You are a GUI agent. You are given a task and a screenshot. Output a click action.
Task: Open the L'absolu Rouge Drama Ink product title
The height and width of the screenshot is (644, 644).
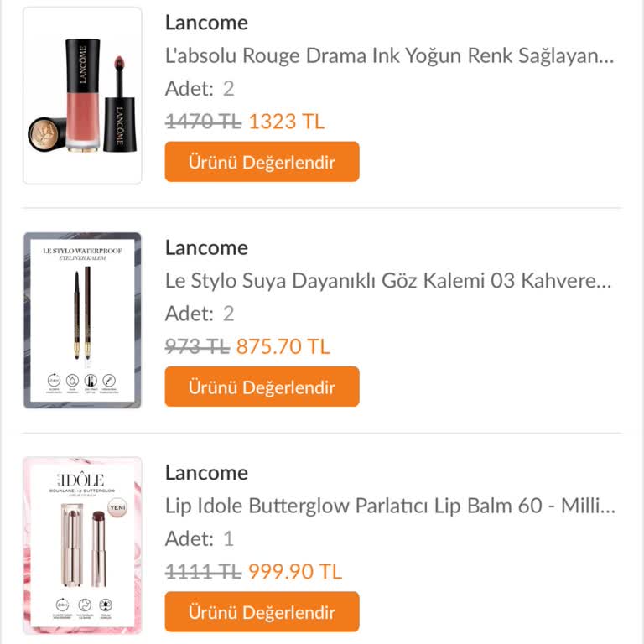coord(390,56)
